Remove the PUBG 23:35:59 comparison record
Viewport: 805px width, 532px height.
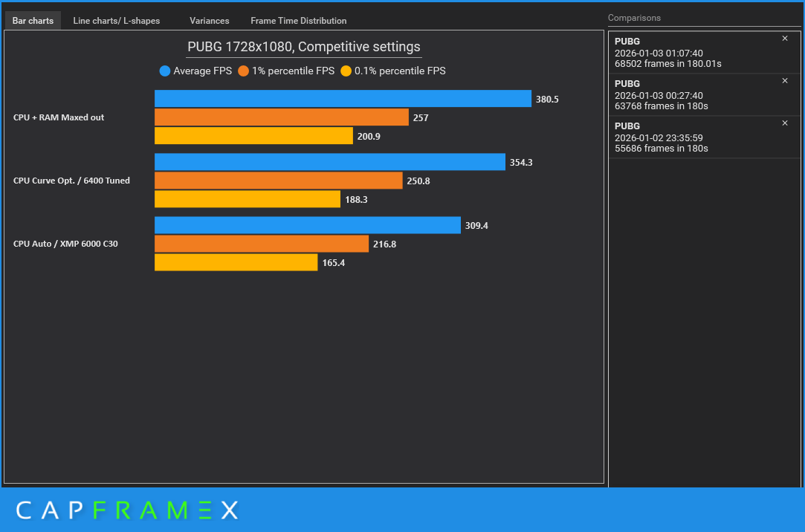pyautogui.click(x=784, y=123)
